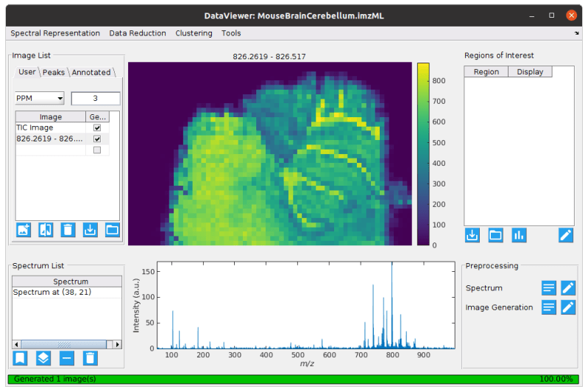This screenshot has width=588, height=392.
Task: Click the green progress bar at 100.00%
Action: pos(294,379)
